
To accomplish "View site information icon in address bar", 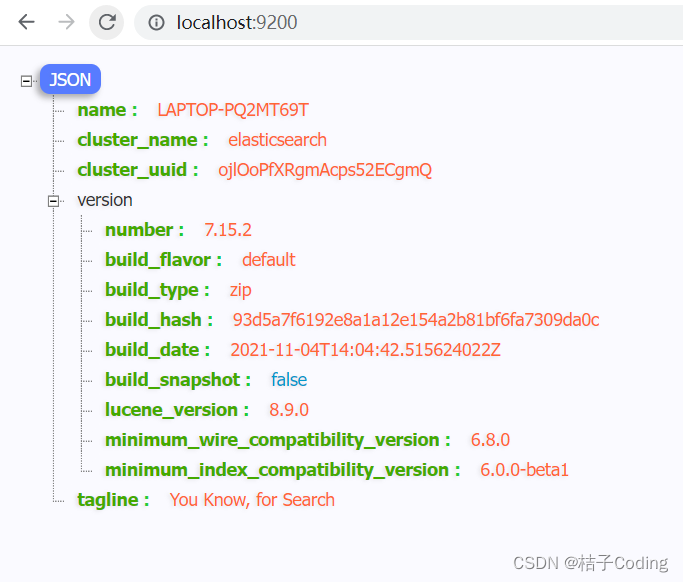I will [x=156, y=23].
